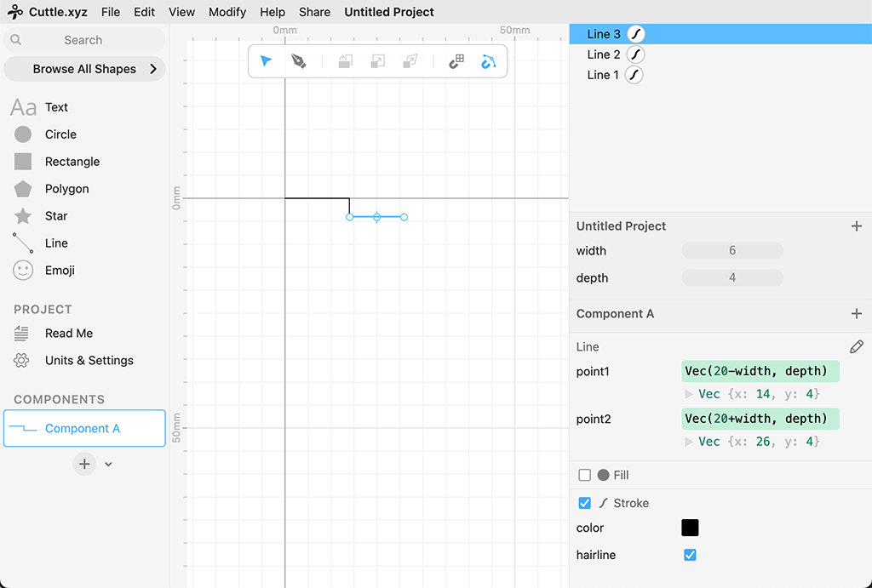Click the Cuttle.xyz app name text
The height and width of the screenshot is (588, 872).
click(58, 12)
